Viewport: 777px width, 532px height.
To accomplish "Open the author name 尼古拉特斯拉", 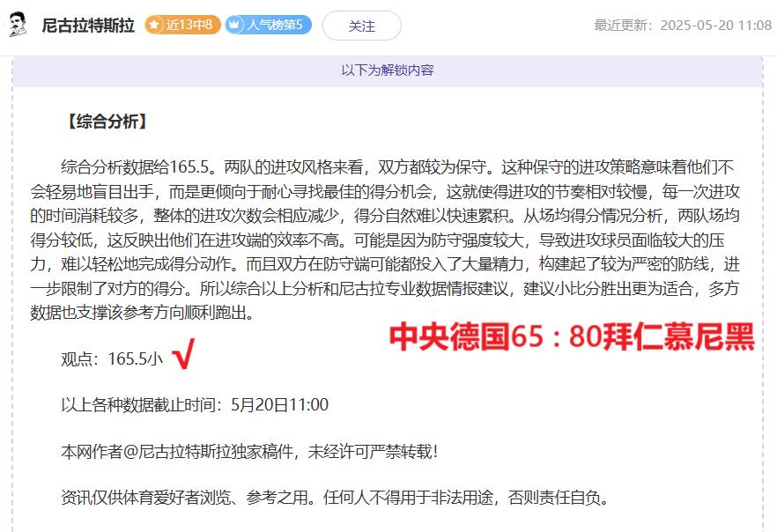I will pyautogui.click(x=88, y=26).
